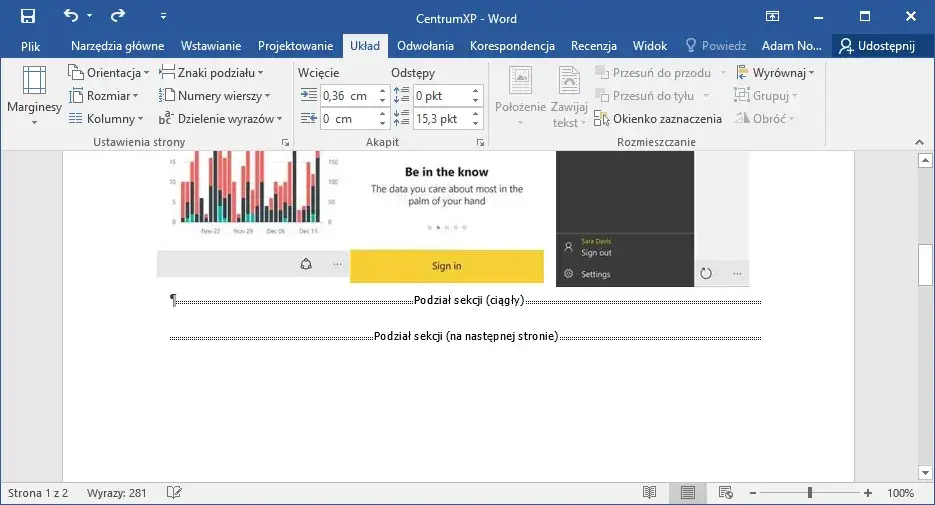This screenshot has width=935, height=505.
Task: Click the Redo arrow icon
Action: 118,17
